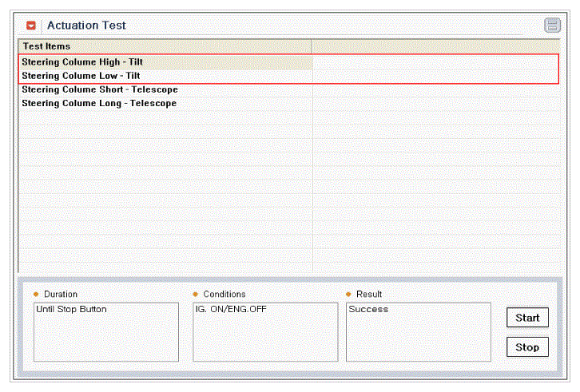The height and width of the screenshot is (392, 580).
Task: Click the orange bullet beside Duration
Action: point(36,295)
